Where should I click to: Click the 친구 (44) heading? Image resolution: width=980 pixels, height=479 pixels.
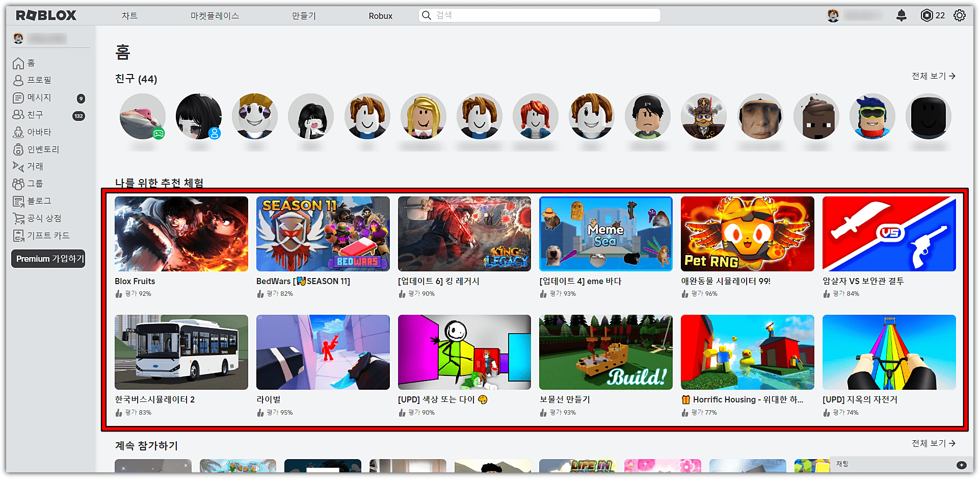click(x=136, y=79)
